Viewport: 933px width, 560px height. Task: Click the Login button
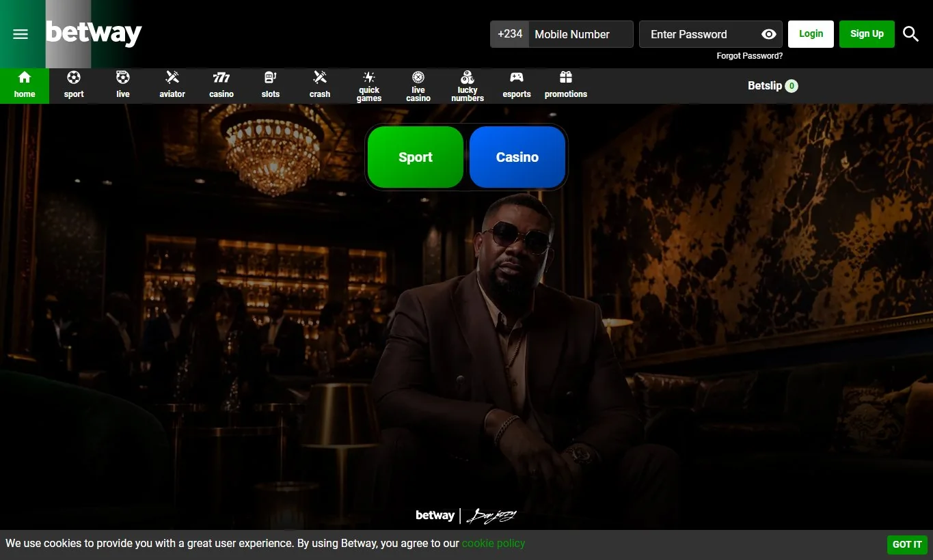[811, 33]
